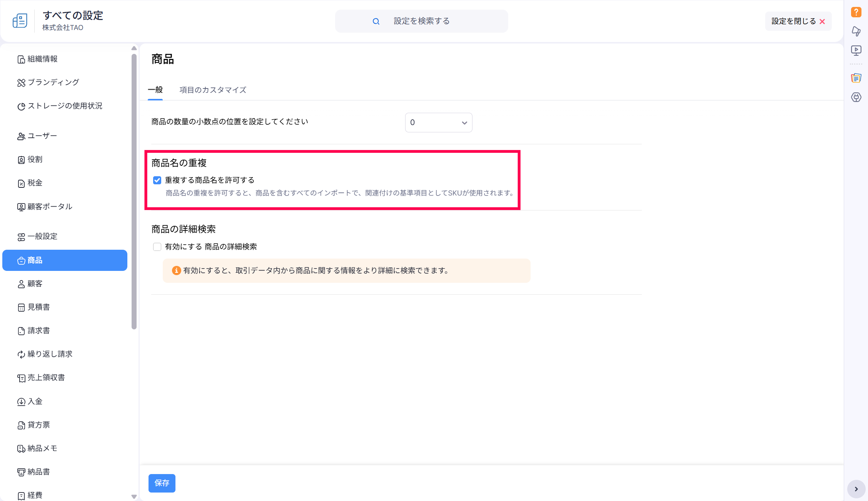Expand the right side panel chevron
The height and width of the screenshot is (501, 868).
tap(856, 489)
